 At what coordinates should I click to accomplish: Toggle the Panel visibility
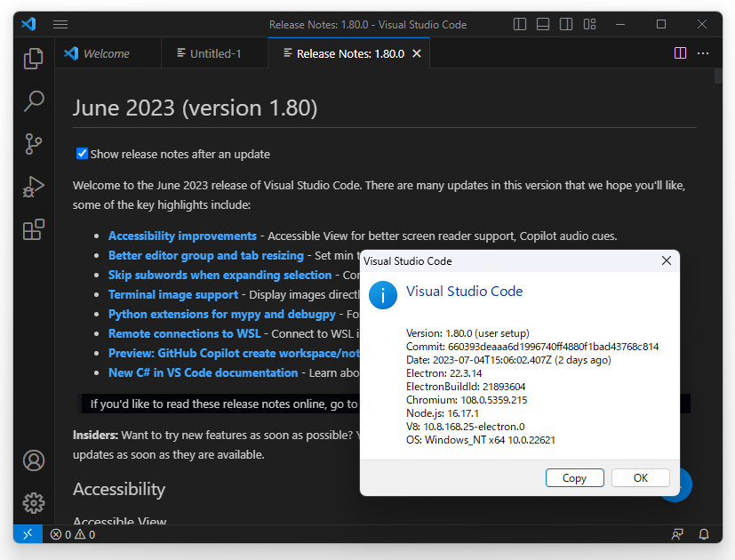coord(542,24)
